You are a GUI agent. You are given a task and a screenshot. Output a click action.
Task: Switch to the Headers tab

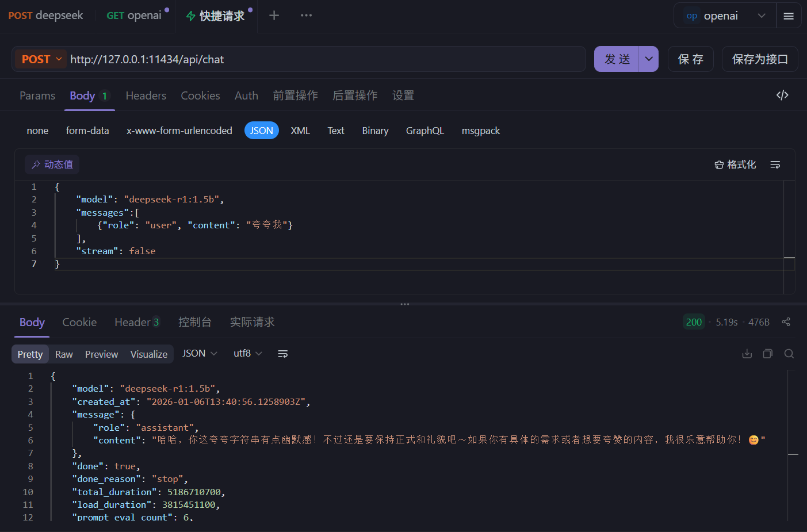(146, 95)
